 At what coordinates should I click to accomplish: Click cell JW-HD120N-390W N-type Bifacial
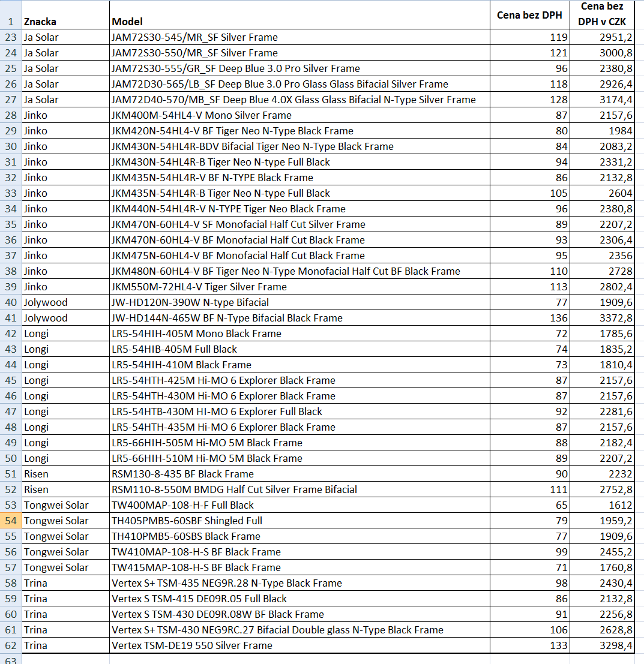coord(299,302)
